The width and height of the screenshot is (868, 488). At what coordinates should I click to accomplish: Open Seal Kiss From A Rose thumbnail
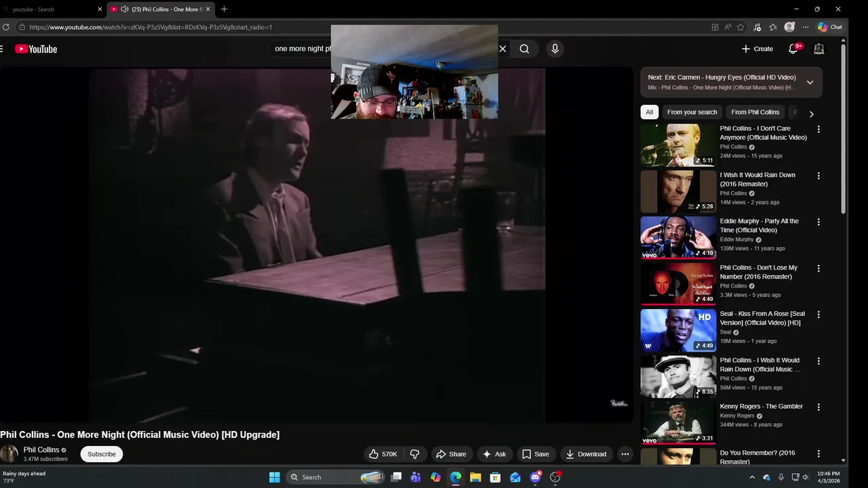(678, 330)
